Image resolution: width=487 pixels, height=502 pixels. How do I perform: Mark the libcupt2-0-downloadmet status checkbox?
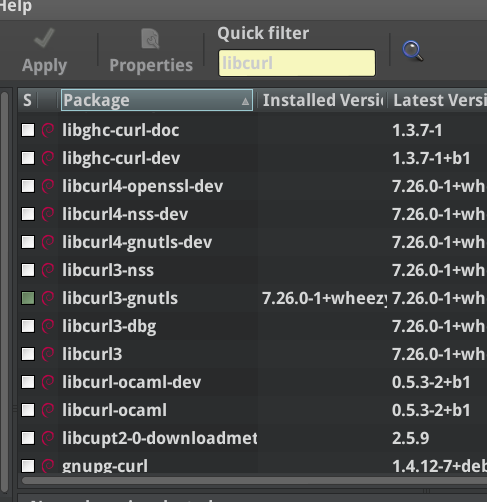point(28,438)
